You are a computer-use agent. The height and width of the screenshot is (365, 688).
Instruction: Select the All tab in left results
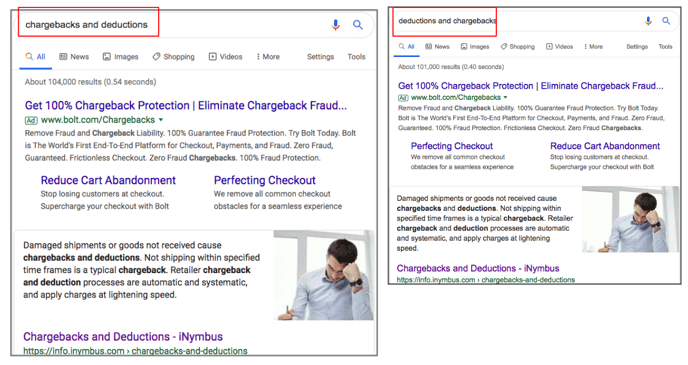(36, 57)
